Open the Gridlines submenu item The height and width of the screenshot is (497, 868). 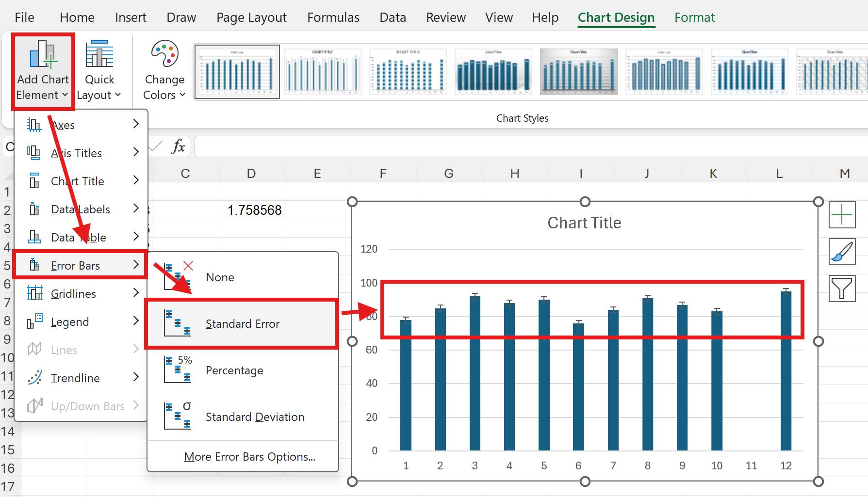81,294
